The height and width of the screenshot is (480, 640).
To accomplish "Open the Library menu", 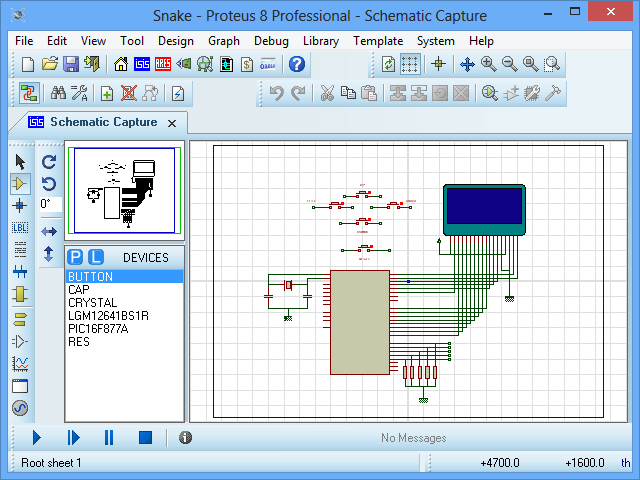I will (321, 41).
